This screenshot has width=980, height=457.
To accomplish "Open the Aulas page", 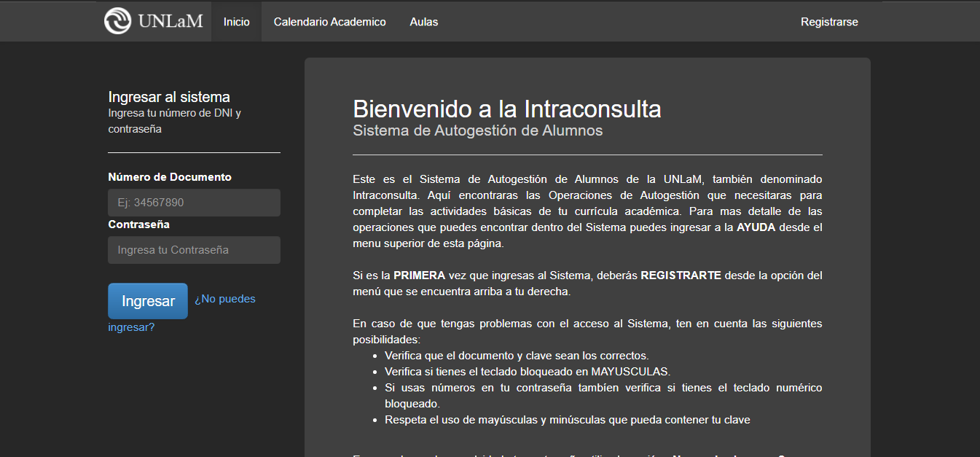I will [x=424, y=22].
